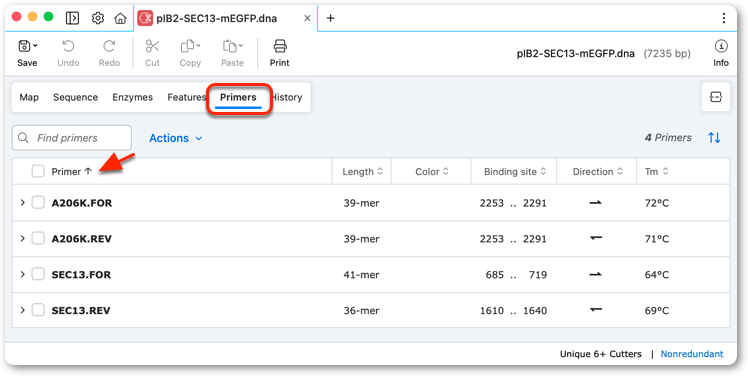Screen dimensions: 748x376
Task: Open the Paste dropdown arrow
Action: click(240, 46)
